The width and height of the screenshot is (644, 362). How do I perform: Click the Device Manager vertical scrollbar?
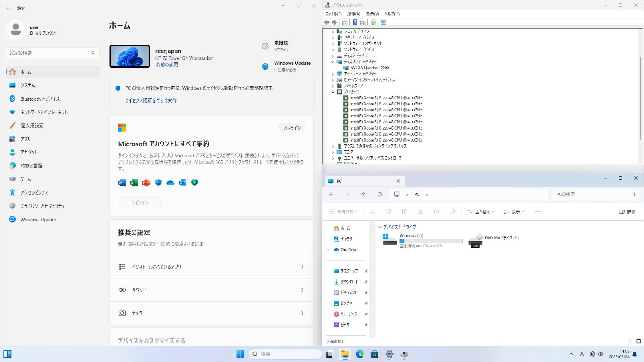coord(640,99)
